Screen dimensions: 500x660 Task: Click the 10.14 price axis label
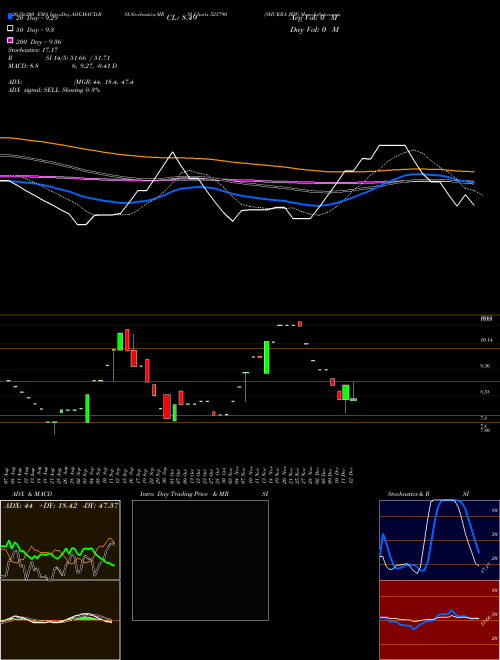tap(486, 340)
